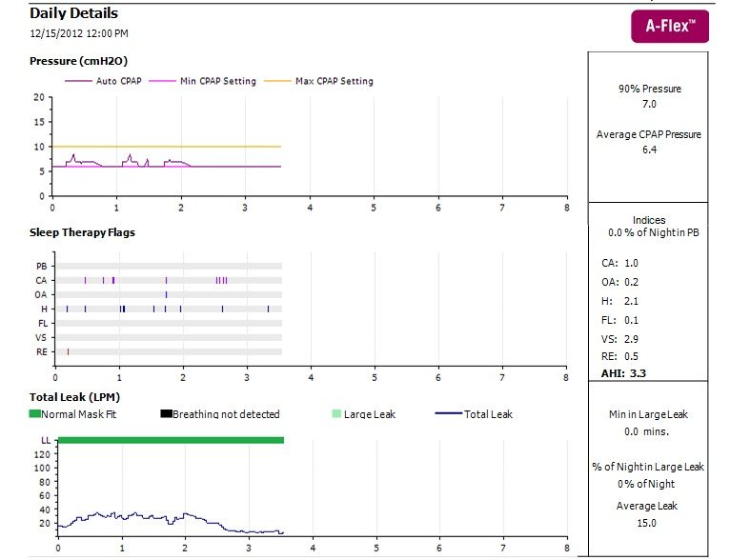Image resolution: width=730 pixels, height=560 pixels.
Task: Click the Daily Details heading
Action: 74,13
